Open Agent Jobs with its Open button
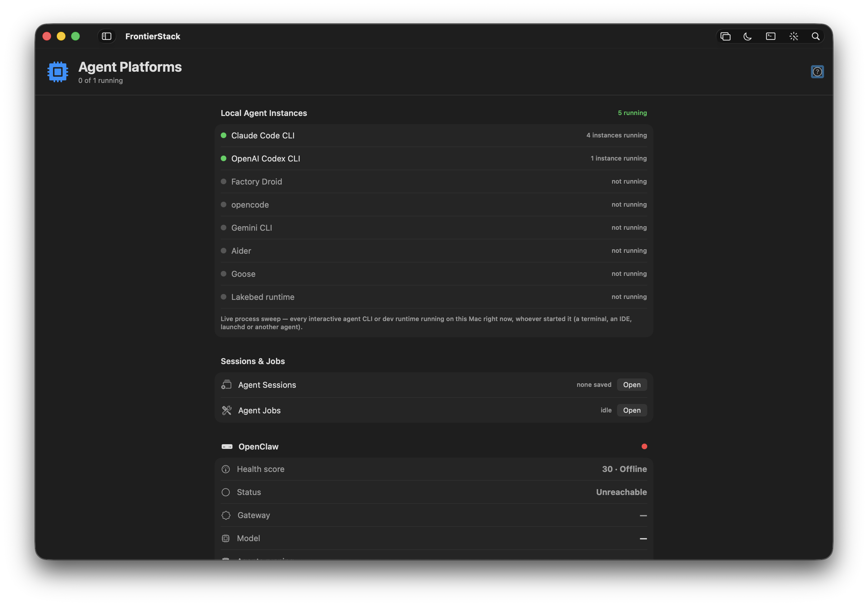 click(x=632, y=410)
